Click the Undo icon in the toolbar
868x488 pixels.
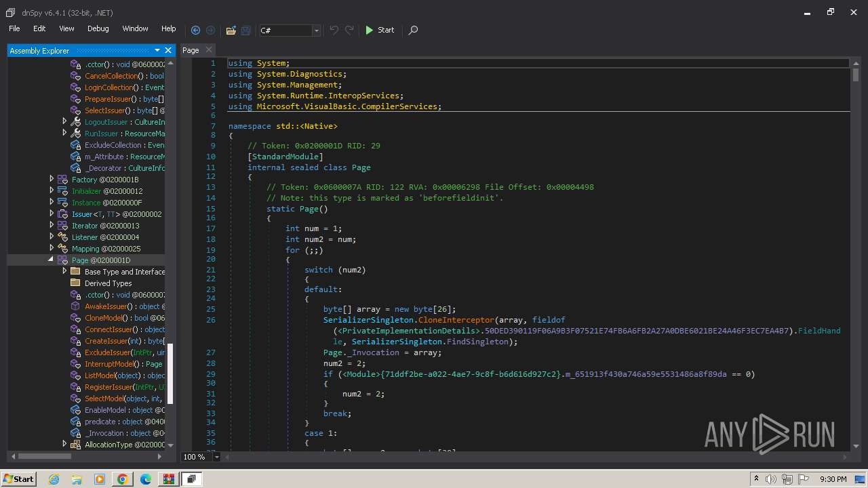click(x=334, y=30)
